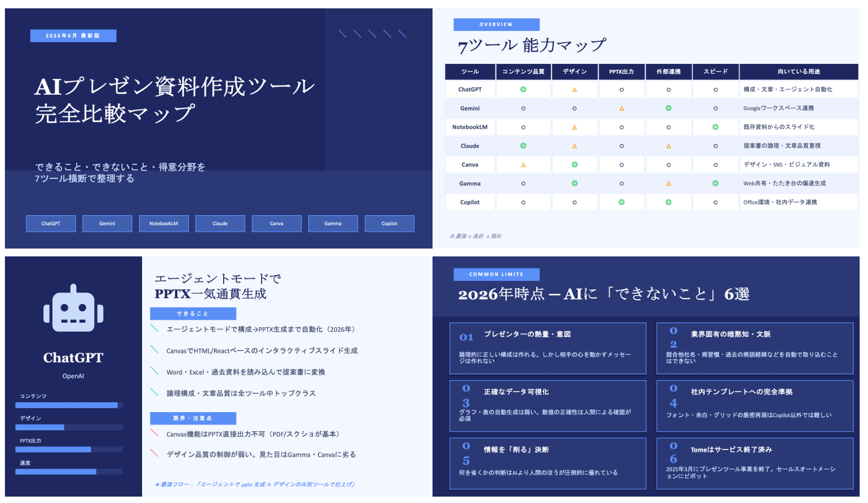Open card 04 社内テンプレートへの完全準拠
The image size is (868, 503).
click(754, 406)
